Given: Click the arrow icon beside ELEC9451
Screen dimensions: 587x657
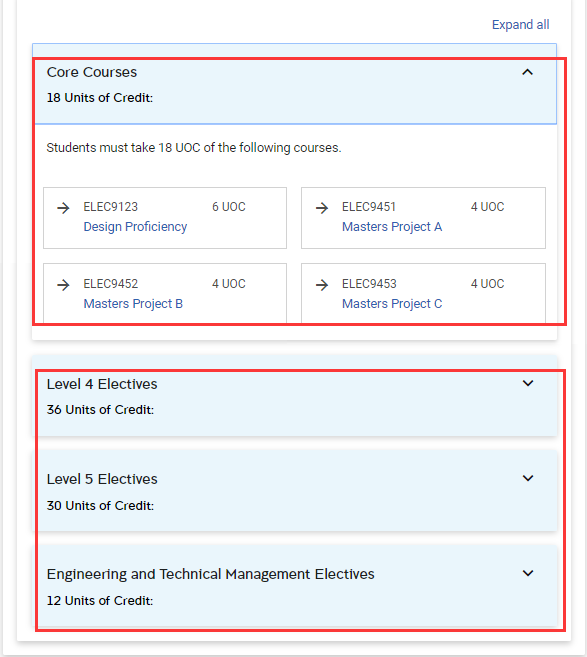Looking at the screenshot, I should point(322,207).
